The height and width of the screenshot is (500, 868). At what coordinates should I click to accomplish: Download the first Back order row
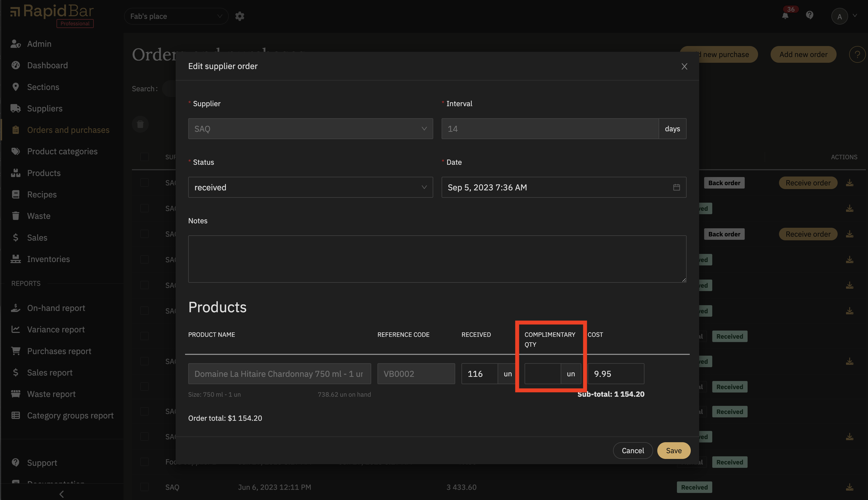click(x=849, y=183)
